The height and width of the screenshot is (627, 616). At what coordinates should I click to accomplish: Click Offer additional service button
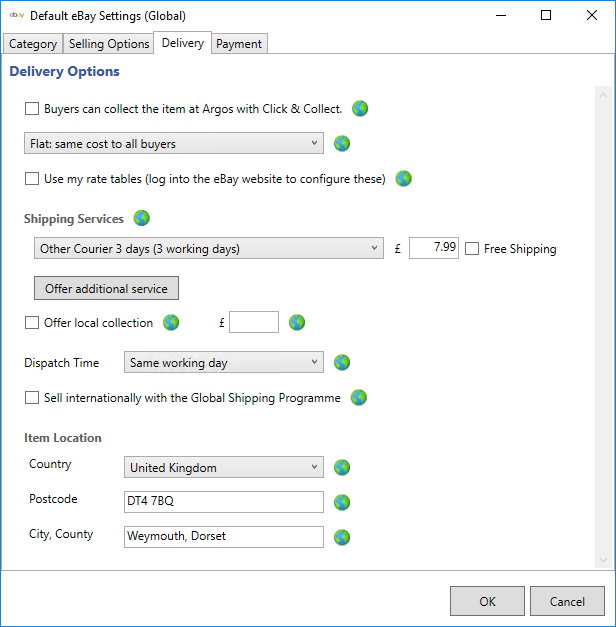(107, 288)
